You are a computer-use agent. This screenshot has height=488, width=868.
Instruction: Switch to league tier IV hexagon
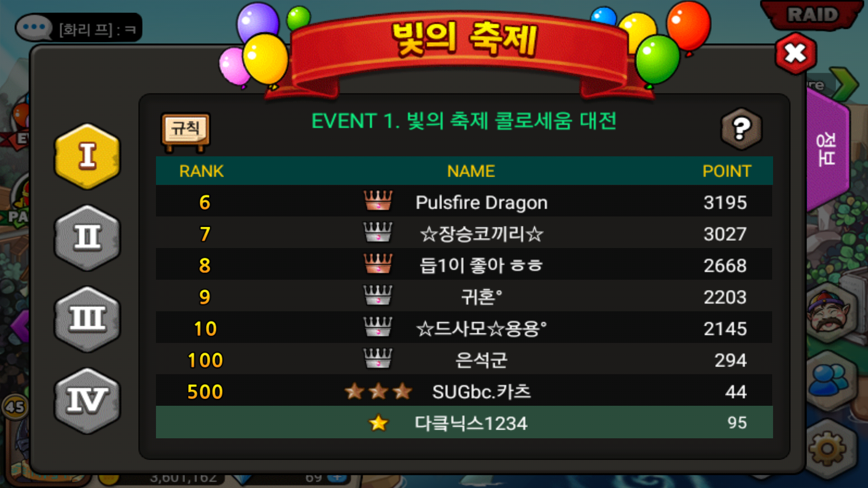(x=87, y=401)
